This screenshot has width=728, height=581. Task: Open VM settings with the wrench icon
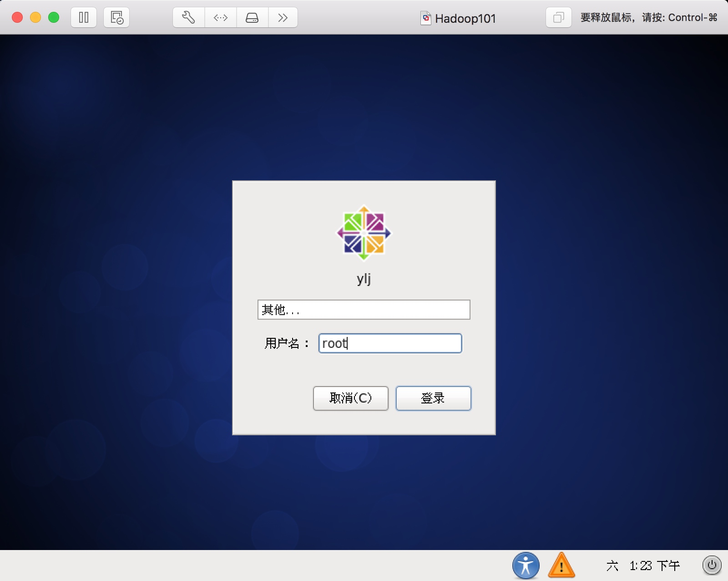click(188, 17)
